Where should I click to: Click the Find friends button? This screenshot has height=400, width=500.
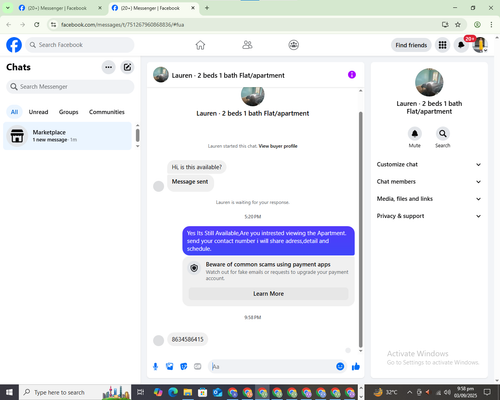411,45
